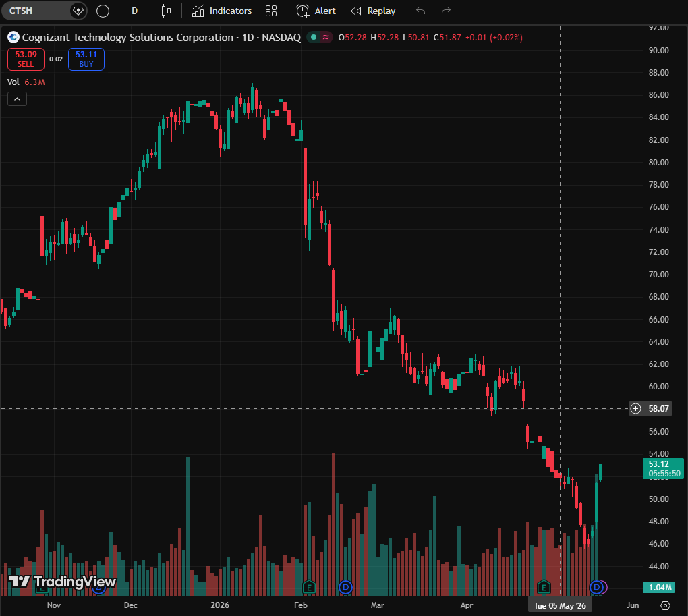Click the 53.09 SELL button

coord(26,59)
